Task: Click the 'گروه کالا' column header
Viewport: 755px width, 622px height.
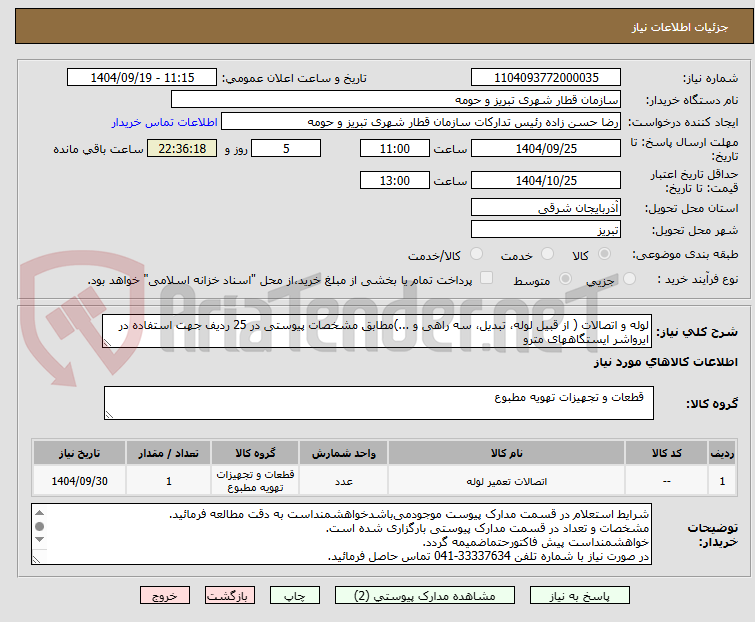Action: (x=255, y=453)
